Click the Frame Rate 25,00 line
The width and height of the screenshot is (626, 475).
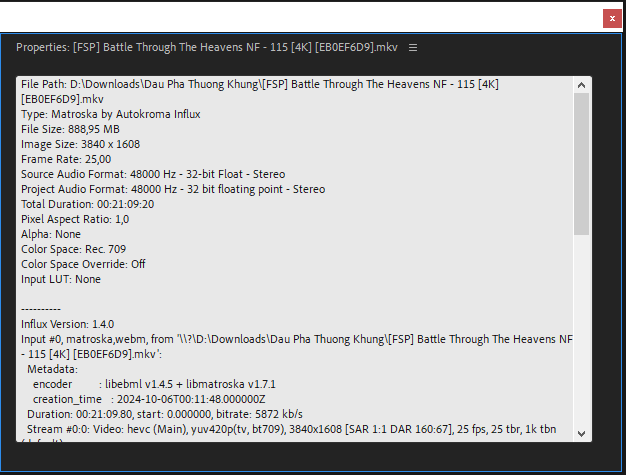tap(66, 159)
